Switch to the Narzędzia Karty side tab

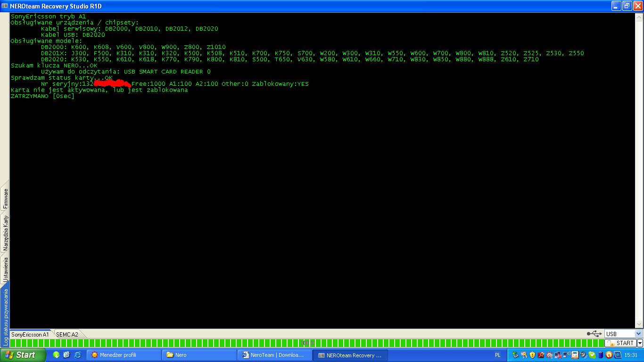5,233
